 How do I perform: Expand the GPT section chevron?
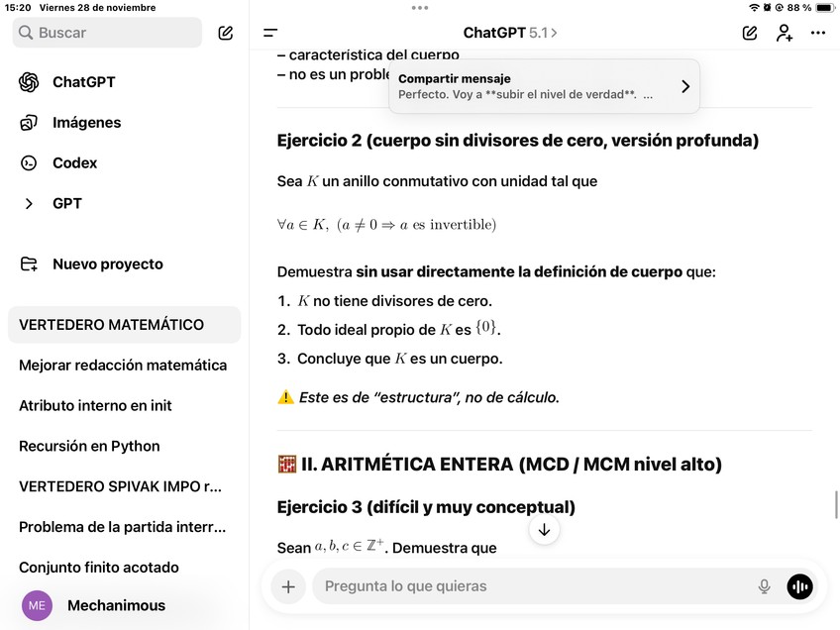[28, 204]
